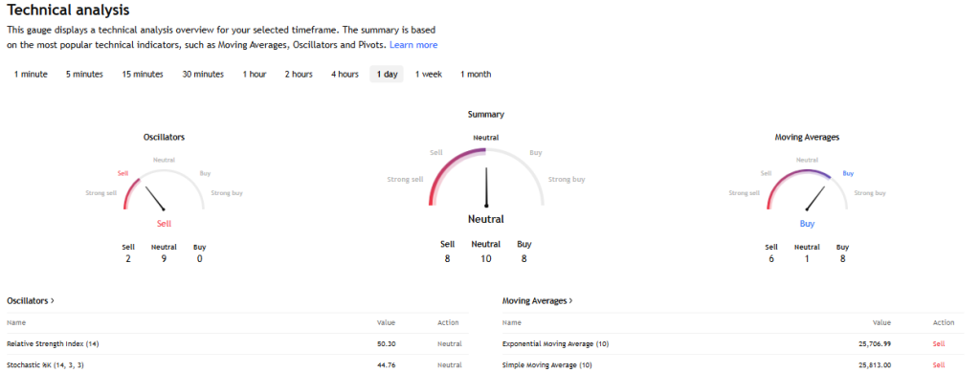Click the Oscillators Buy count 0
This screenshot has height=373, width=980.
199,258
